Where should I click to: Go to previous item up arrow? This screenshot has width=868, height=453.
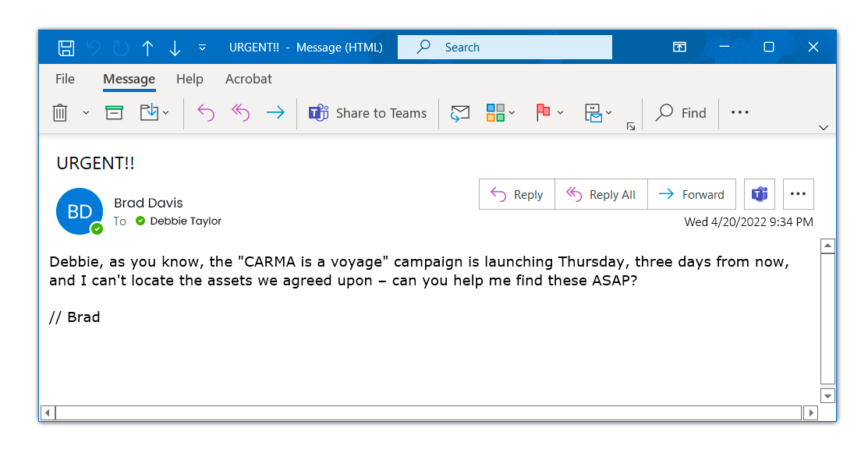click(x=147, y=48)
